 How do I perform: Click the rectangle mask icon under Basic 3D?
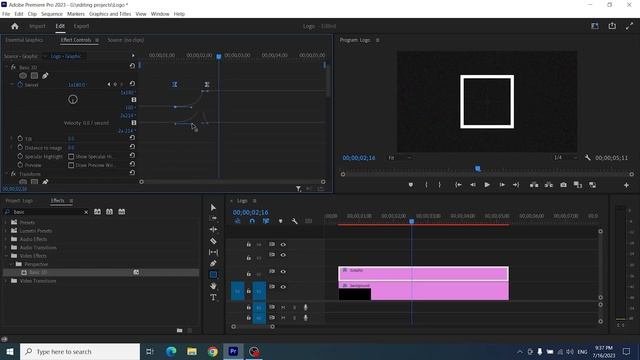click(x=34, y=76)
